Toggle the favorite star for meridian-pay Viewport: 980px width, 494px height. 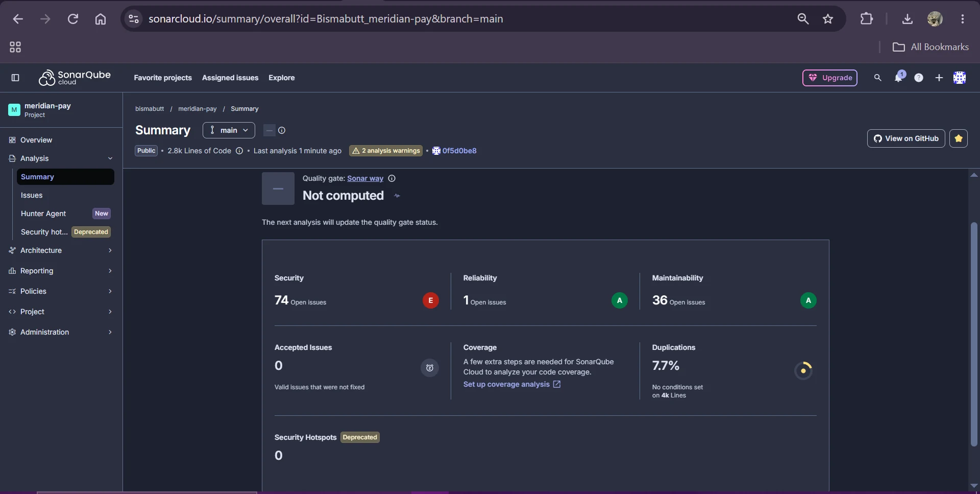[x=959, y=138]
